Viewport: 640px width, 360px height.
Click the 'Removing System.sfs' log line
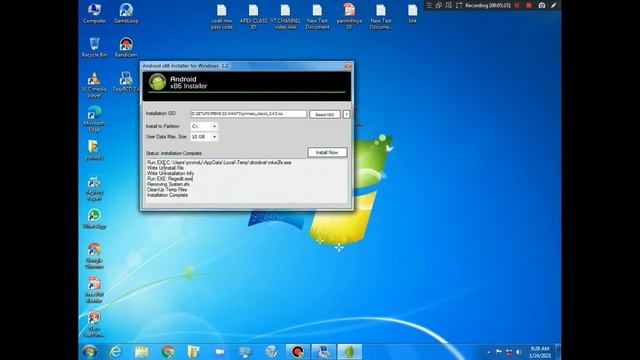168,184
